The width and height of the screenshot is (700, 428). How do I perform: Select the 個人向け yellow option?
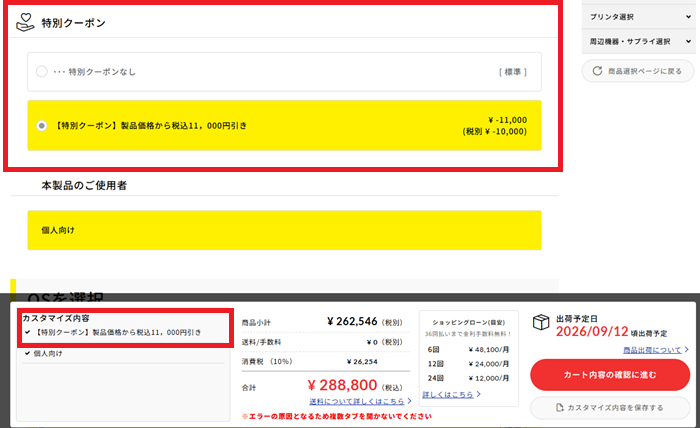(x=284, y=230)
